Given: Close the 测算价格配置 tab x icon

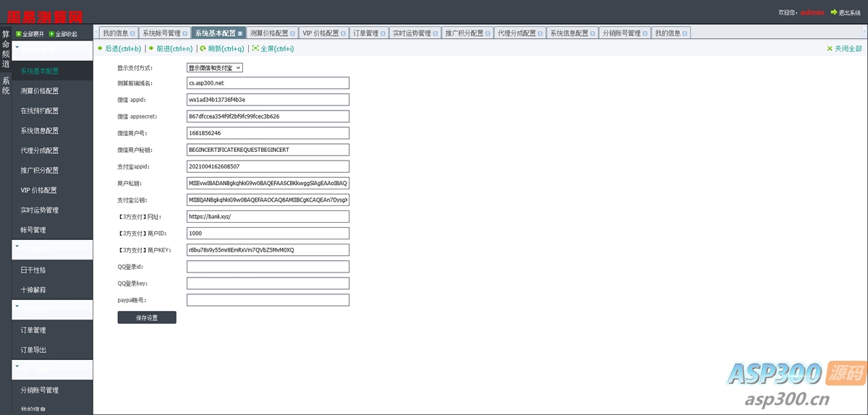Looking at the screenshot, I should click(x=292, y=33).
